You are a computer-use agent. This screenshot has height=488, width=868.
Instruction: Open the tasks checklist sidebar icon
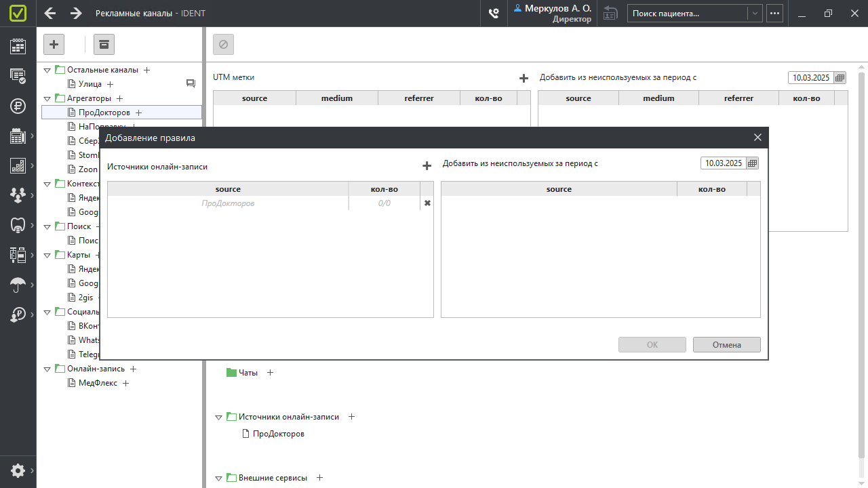(x=18, y=76)
